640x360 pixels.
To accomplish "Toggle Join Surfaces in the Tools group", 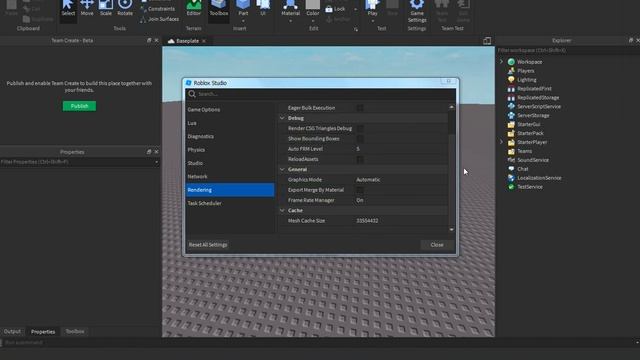I will tap(159, 19).
